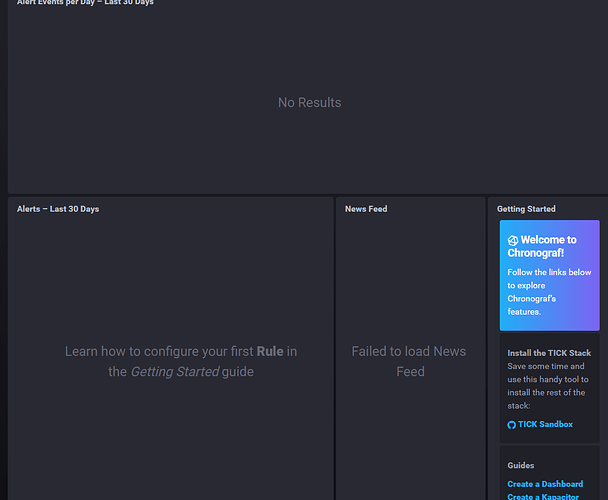This screenshot has height=500, width=608.
Task: Click the Guides section heading
Action: point(521,465)
